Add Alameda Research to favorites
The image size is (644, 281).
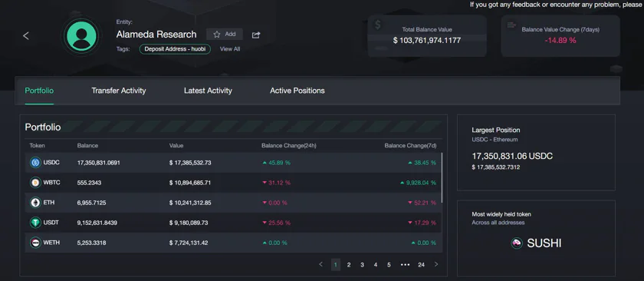click(x=224, y=34)
